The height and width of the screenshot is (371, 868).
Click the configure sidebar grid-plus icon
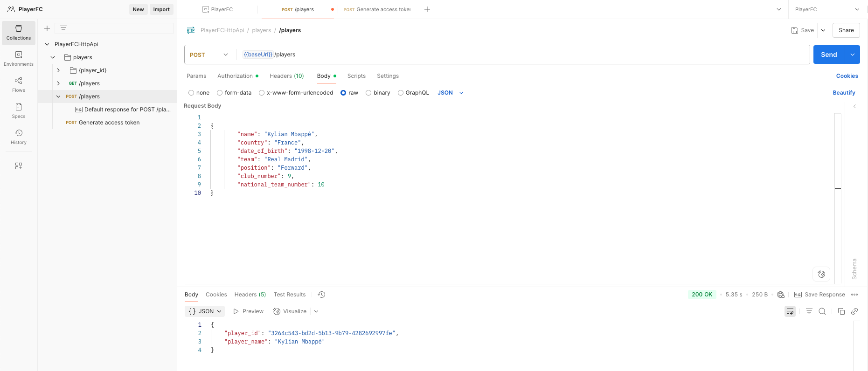[x=19, y=166]
